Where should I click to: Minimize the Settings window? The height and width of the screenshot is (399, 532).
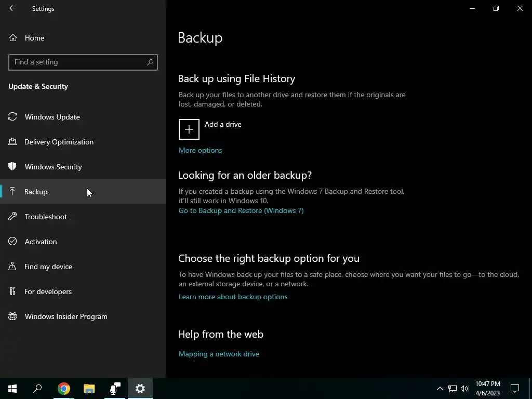tap(472, 8)
